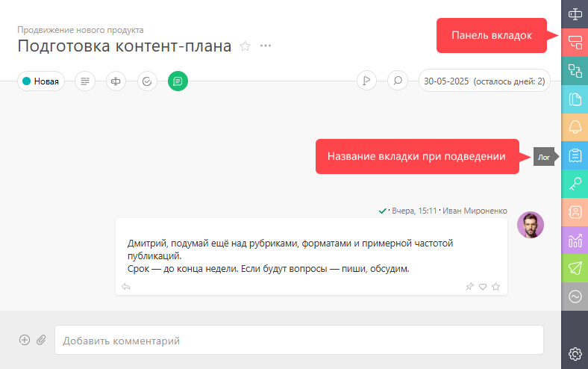
Task: Open the paper plane tab in sidebar
Action: pos(575,268)
